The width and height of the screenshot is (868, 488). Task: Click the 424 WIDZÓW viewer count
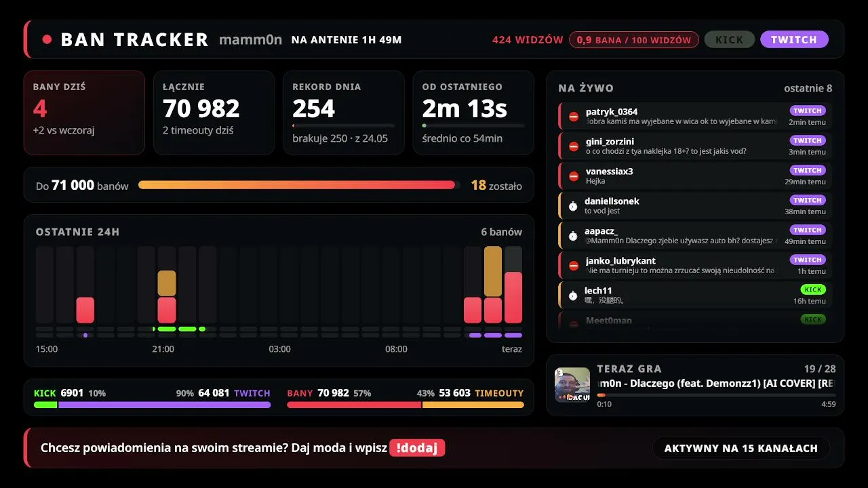528,39
